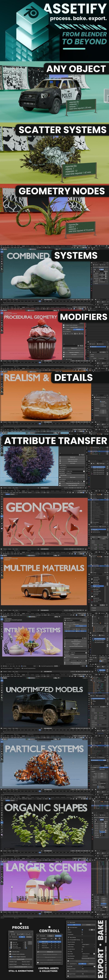Click the 'GEOMETRY NODES' banner label
Image resolution: width=109 pixels, height=980 pixels.
[x=62, y=191]
